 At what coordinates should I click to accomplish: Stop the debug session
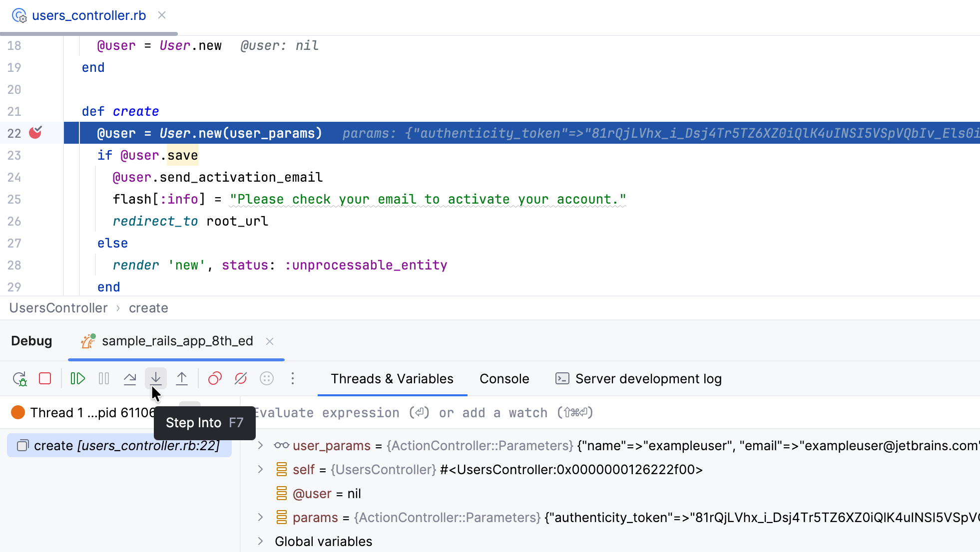pos(45,379)
